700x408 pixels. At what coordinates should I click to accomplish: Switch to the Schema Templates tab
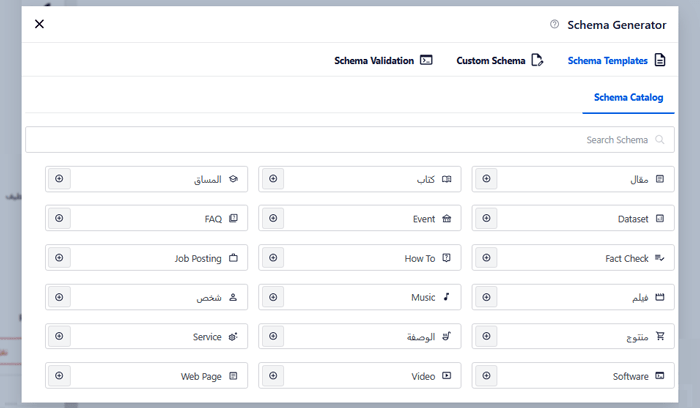pyautogui.click(x=616, y=61)
